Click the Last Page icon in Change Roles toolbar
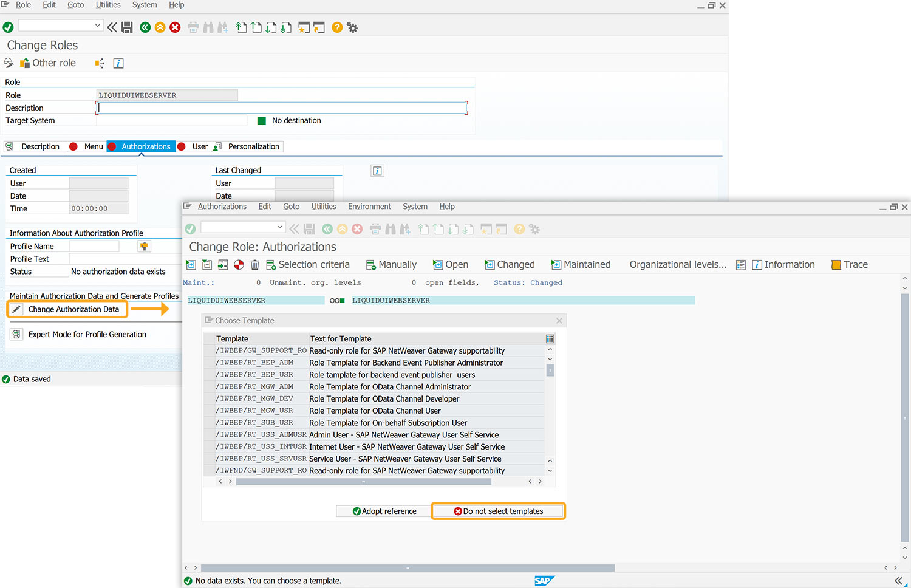This screenshot has width=911, height=588. pos(285,27)
